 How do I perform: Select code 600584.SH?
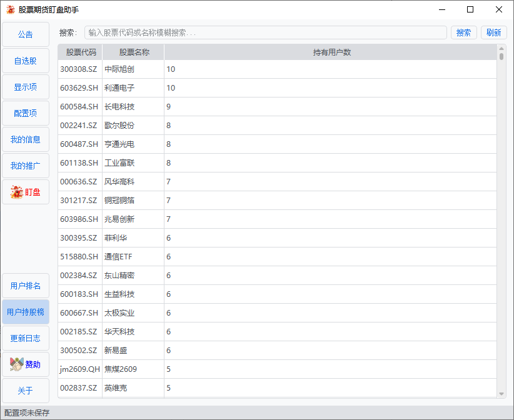click(x=79, y=106)
